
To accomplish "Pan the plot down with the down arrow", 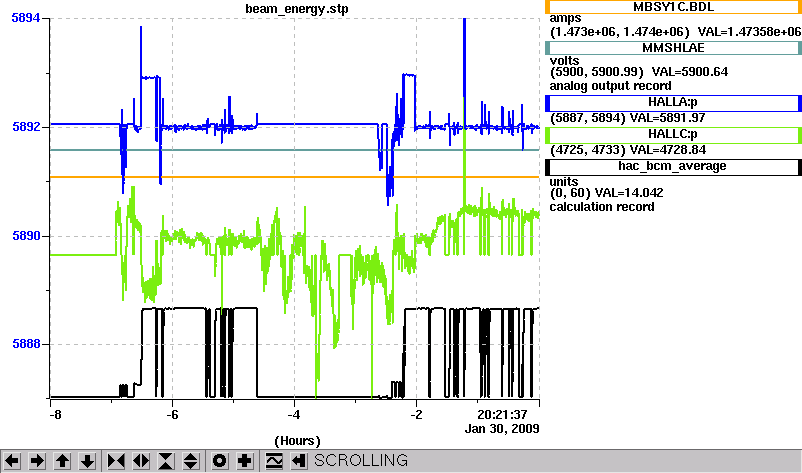I will (87, 461).
